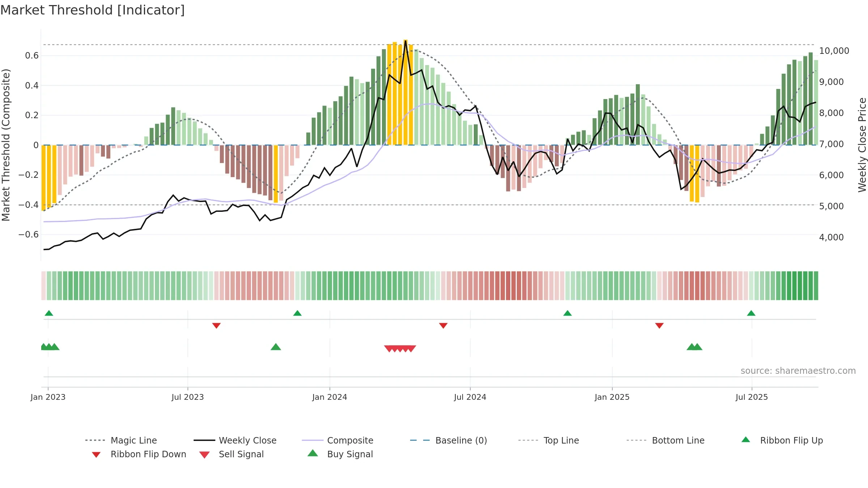Toggle Buy Signal legend entry

(x=340, y=454)
